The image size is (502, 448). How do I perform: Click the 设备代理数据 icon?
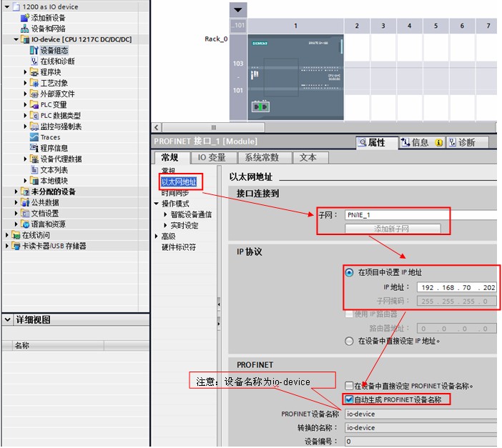point(34,159)
